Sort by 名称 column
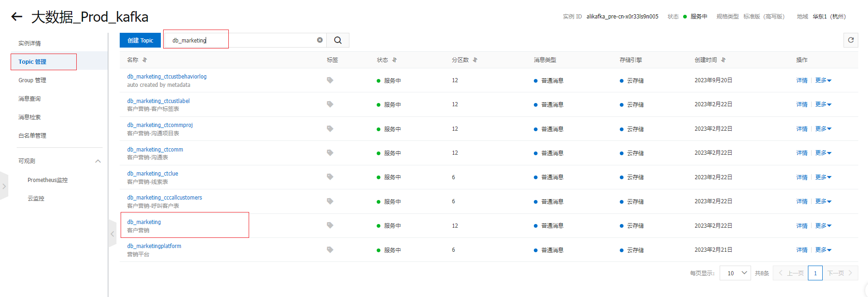Screen dimensions: 868x297 click(x=145, y=60)
